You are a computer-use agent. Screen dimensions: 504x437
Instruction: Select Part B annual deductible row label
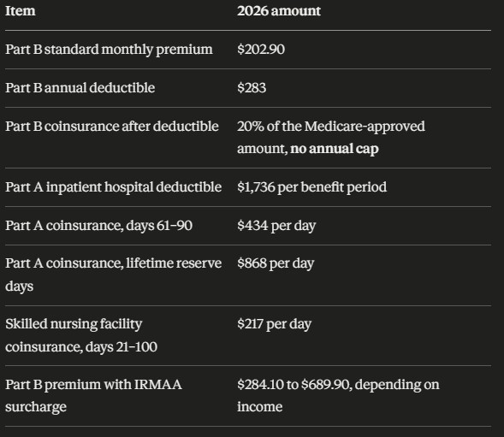[x=80, y=88]
